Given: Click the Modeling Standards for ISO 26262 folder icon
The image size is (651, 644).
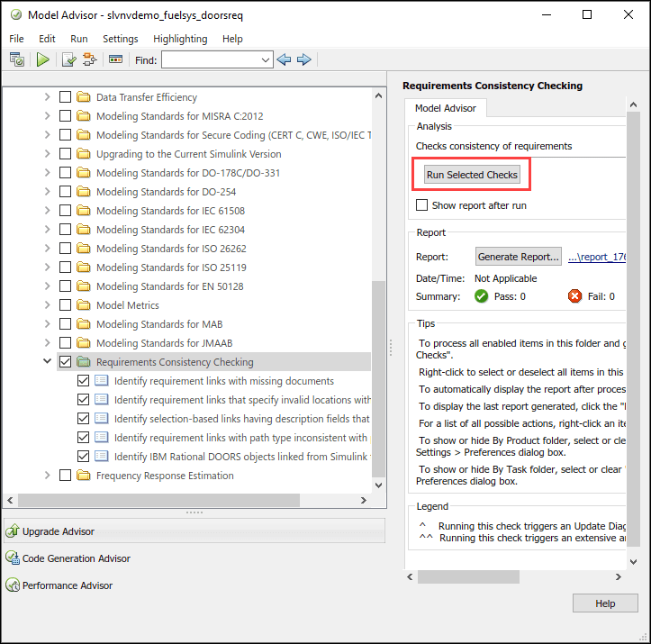Looking at the screenshot, I should tap(84, 249).
